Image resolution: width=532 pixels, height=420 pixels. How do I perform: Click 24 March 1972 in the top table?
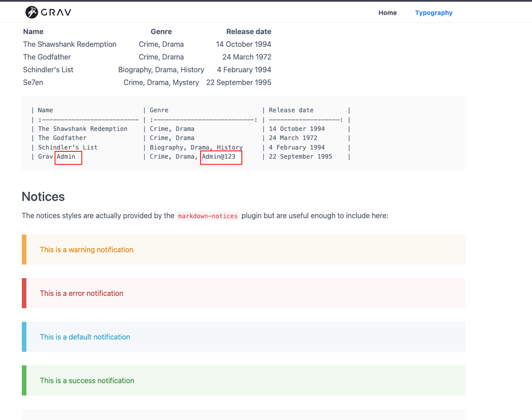tap(246, 57)
